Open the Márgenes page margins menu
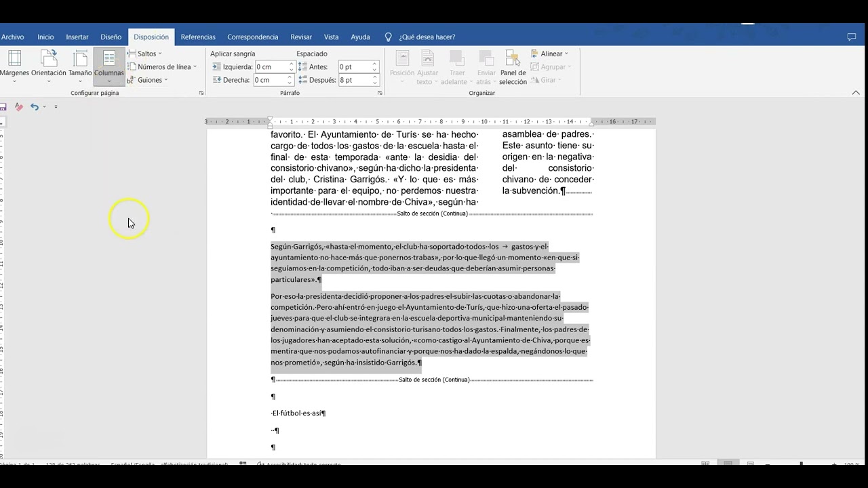The height and width of the screenshot is (488, 868). click(14, 66)
